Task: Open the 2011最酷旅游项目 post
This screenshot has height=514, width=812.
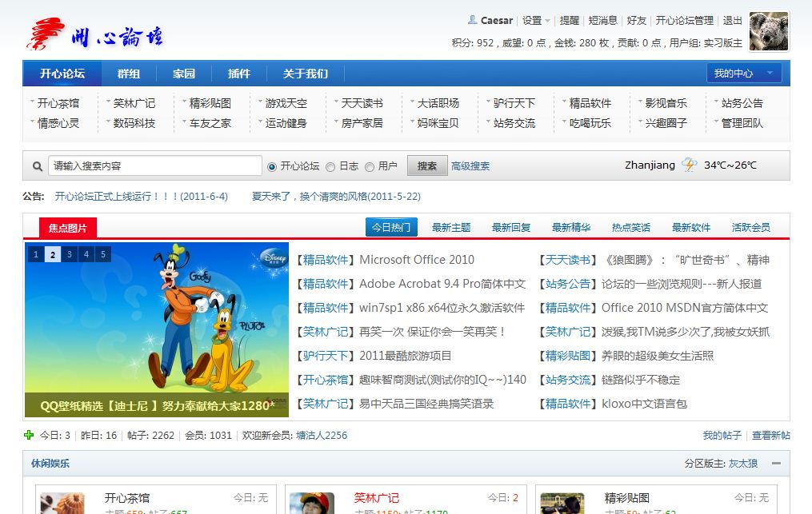Action: pos(406,356)
